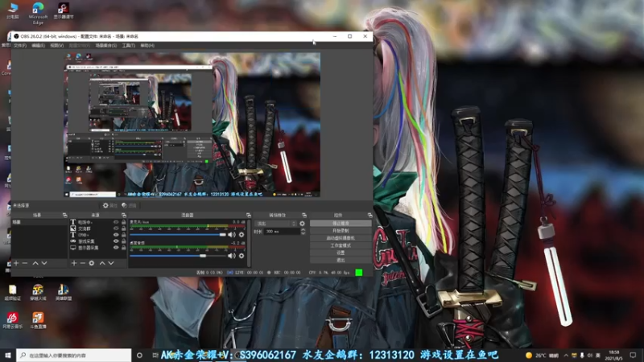Pop out the Audio Mixer (混音器) dock panel
Image resolution: width=644 pixels, height=362 pixels.
click(x=249, y=215)
